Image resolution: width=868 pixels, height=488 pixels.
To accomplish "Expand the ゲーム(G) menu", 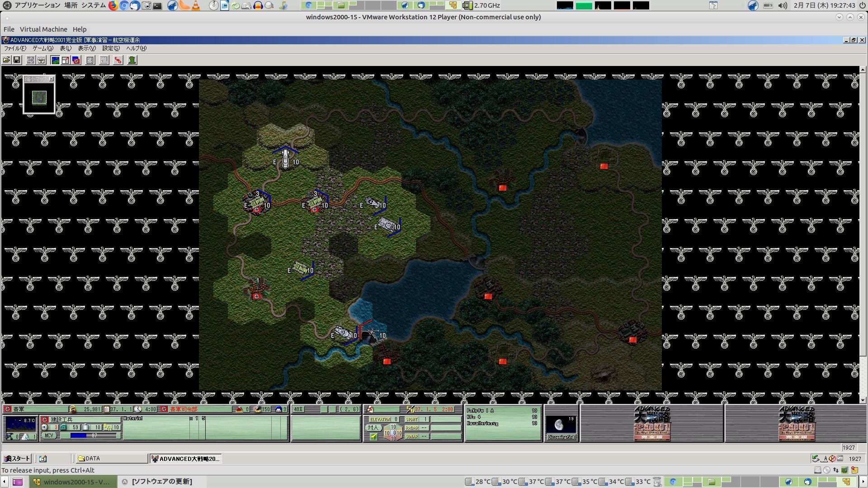I will [x=42, y=48].
